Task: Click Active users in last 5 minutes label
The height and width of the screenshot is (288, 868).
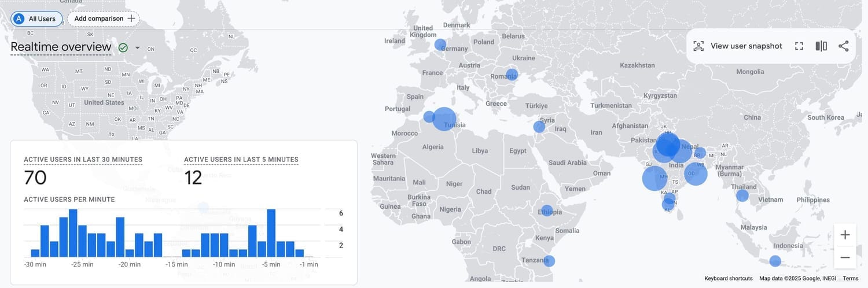Action: pos(241,160)
